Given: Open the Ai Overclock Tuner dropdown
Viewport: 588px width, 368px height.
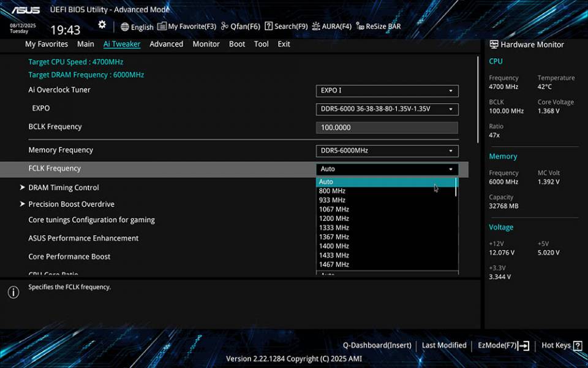Looking at the screenshot, I should (386, 90).
